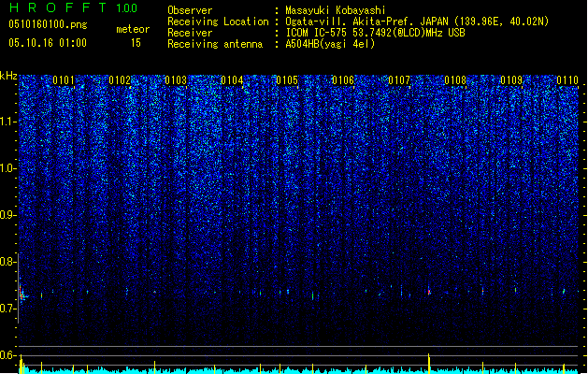
Task: Click the 0110 time marker
Action: tap(567, 80)
